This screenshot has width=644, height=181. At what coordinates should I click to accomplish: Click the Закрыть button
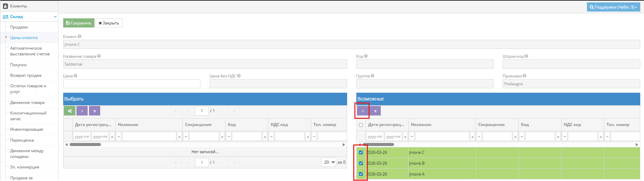(109, 23)
